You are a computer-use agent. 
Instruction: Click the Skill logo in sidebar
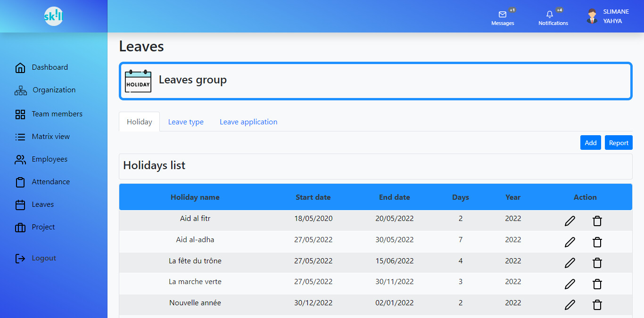(53, 16)
